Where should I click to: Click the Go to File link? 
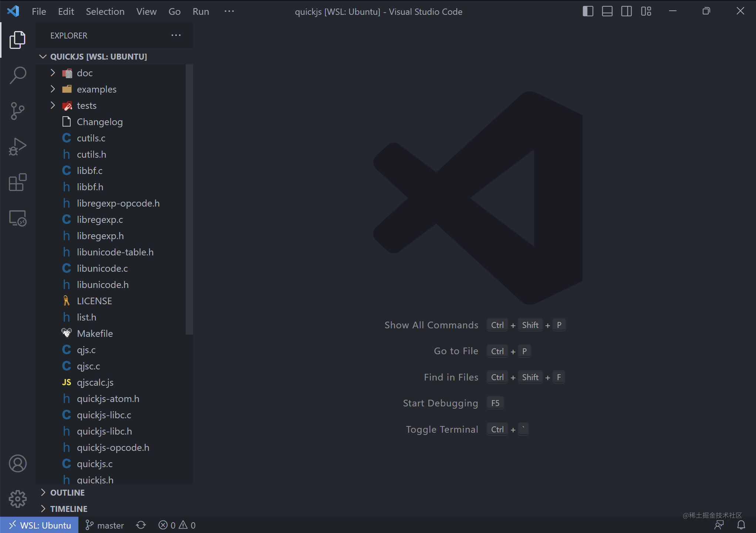click(x=456, y=351)
